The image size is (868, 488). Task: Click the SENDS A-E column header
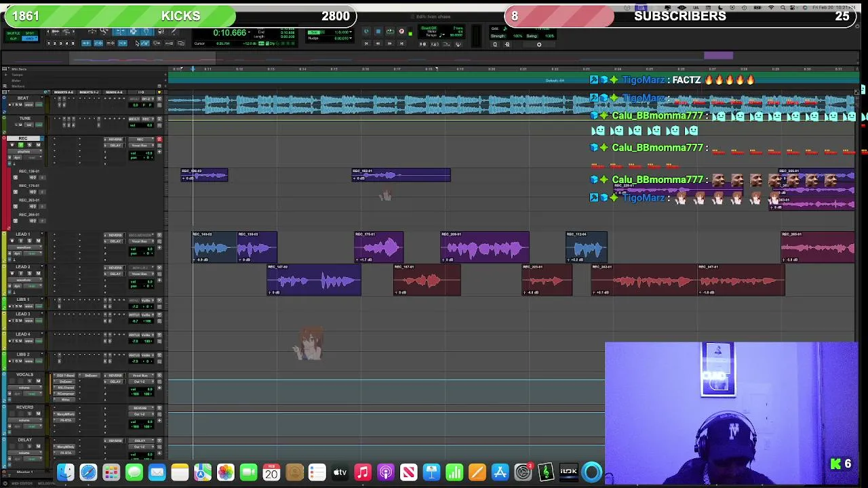[114, 92]
